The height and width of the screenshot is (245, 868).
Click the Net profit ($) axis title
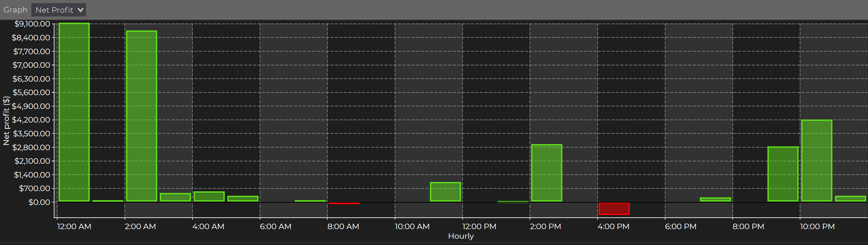[x=6, y=121]
